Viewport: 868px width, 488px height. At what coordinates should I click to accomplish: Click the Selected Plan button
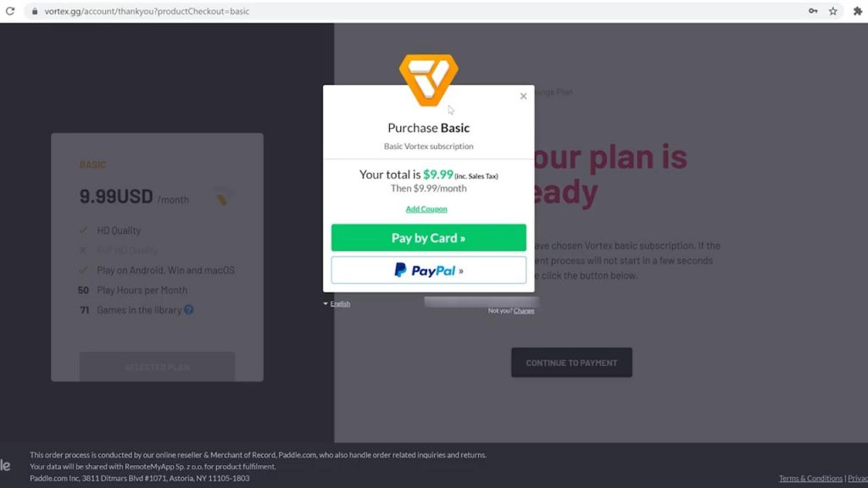(x=157, y=366)
